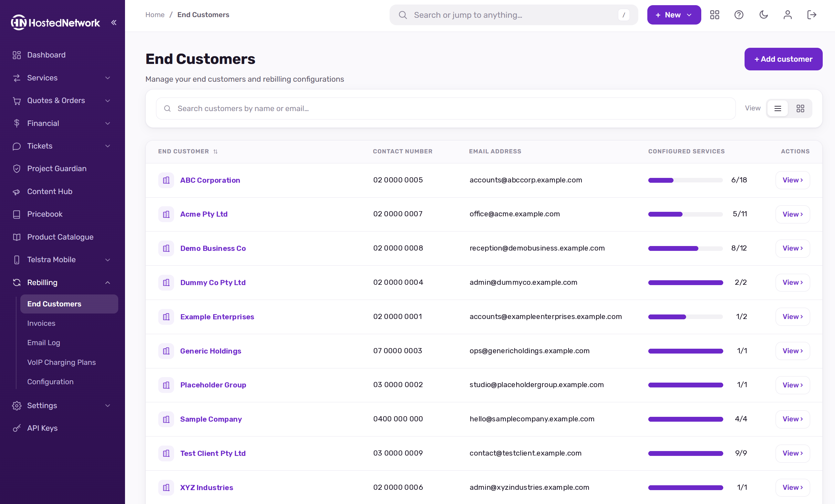Image resolution: width=835 pixels, height=504 pixels.
Task: Click the HostedNetwork logo
Action: (55, 22)
